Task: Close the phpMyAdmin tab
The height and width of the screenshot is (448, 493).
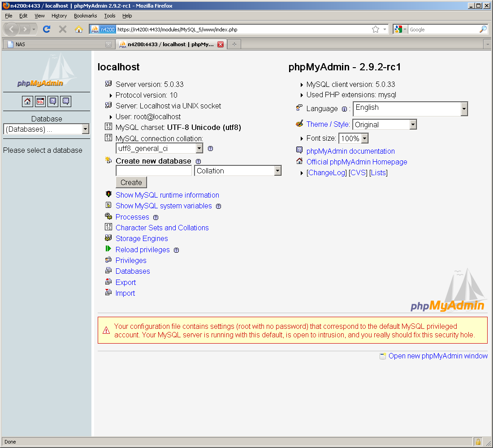Action: (221, 44)
